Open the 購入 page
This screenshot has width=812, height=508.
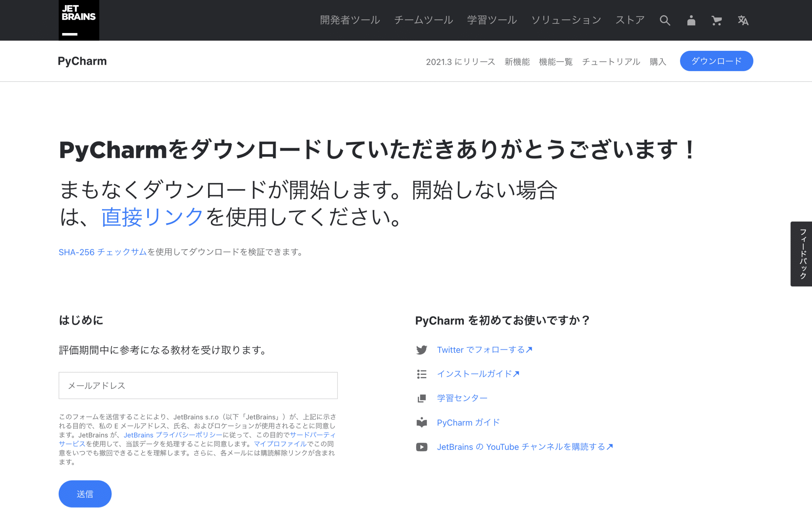click(x=658, y=62)
